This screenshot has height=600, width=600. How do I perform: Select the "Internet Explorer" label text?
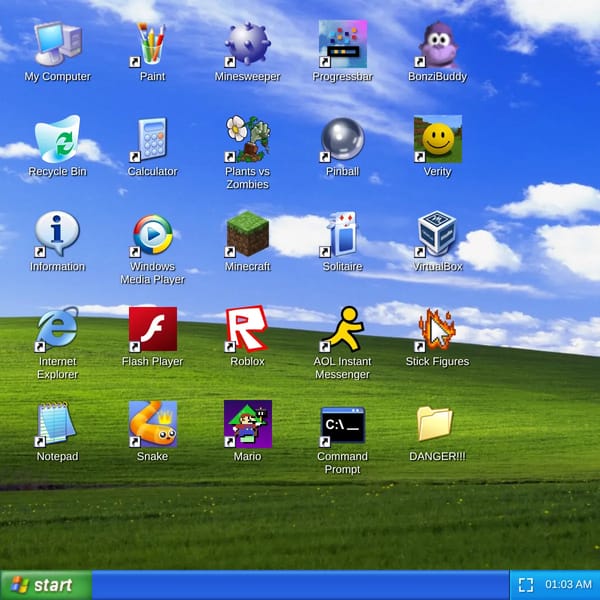57,368
